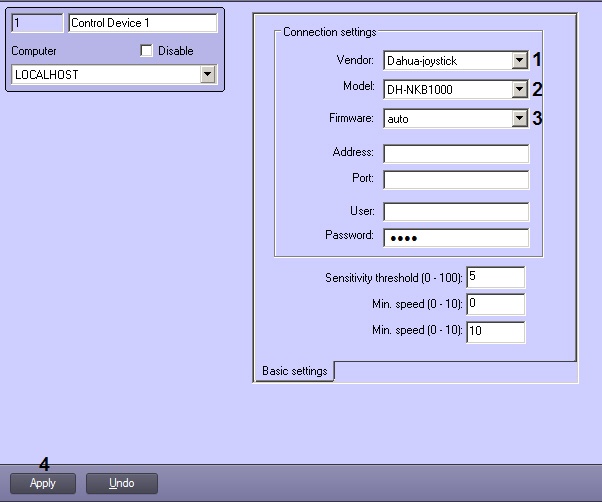The width and height of the screenshot is (602, 502).
Task: Toggle the Disable checkbox
Action: [147, 51]
